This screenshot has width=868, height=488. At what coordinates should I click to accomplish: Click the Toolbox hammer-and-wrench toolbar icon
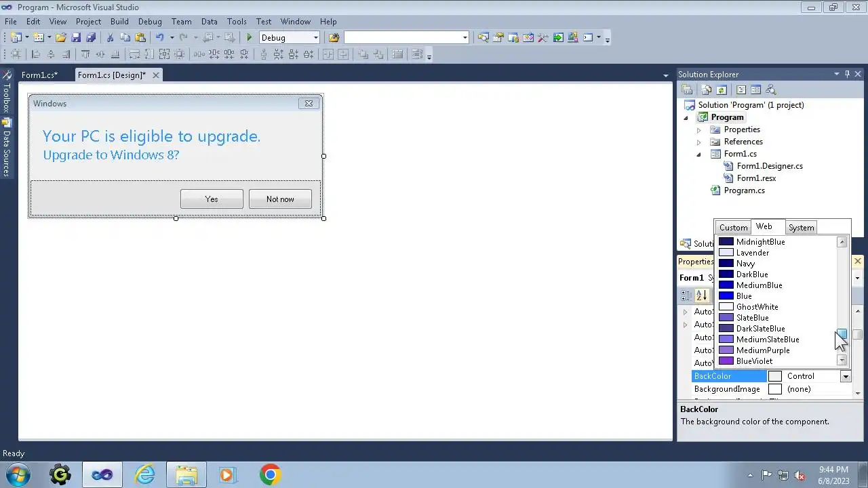(x=543, y=38)
